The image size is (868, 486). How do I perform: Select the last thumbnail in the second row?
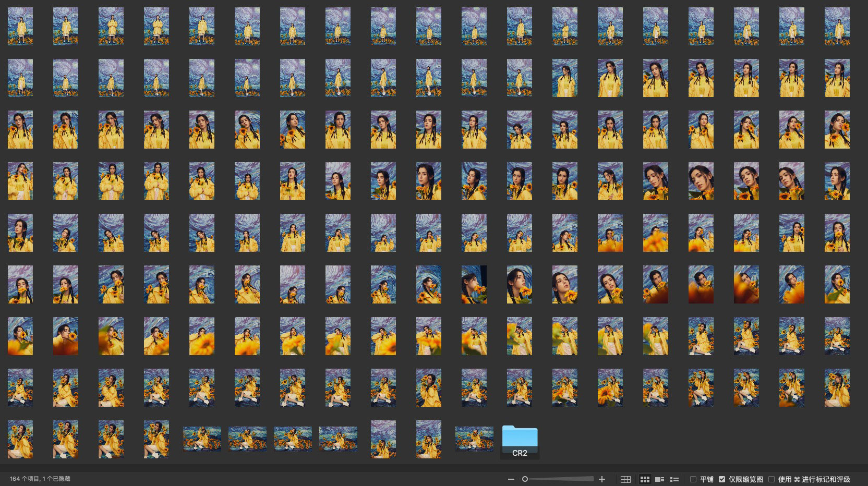click(x=837, y=78)
